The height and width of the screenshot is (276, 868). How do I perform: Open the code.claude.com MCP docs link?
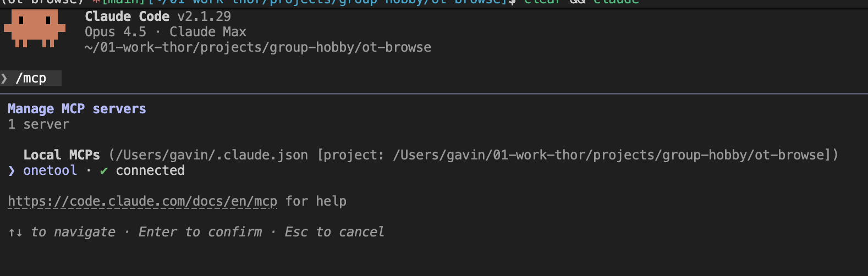click(142, 201)
